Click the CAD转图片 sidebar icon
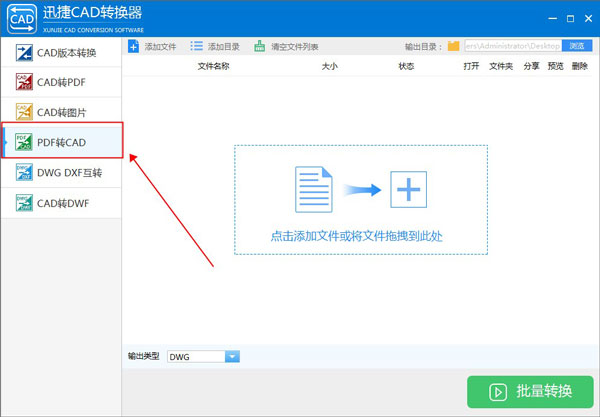This screenshot has width=600, height=417. coord(24,112)
